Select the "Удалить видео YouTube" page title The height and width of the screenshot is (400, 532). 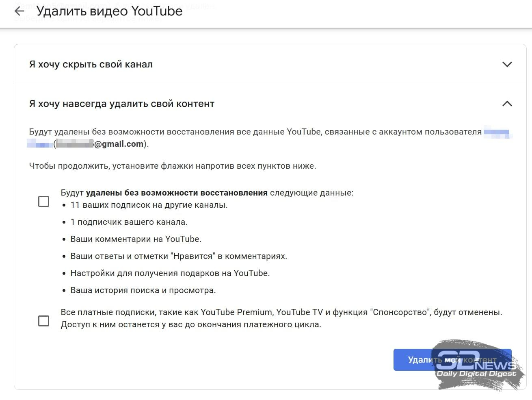click(110, 11)
